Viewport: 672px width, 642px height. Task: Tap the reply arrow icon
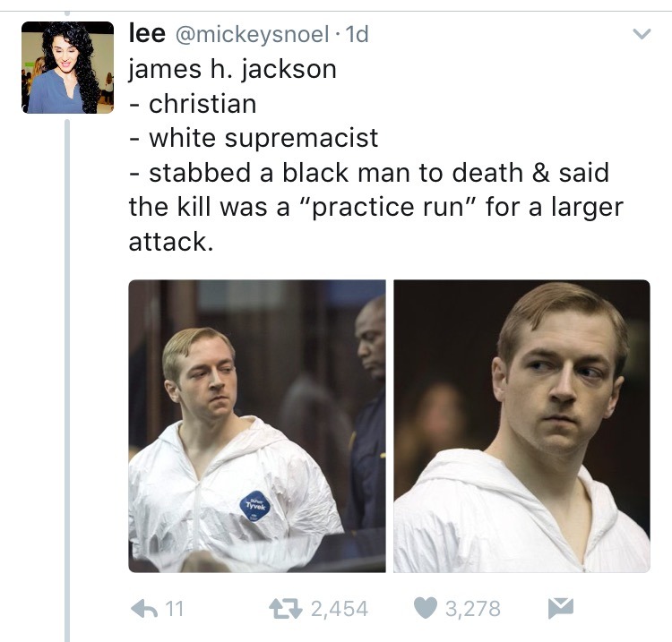[144, 609]
